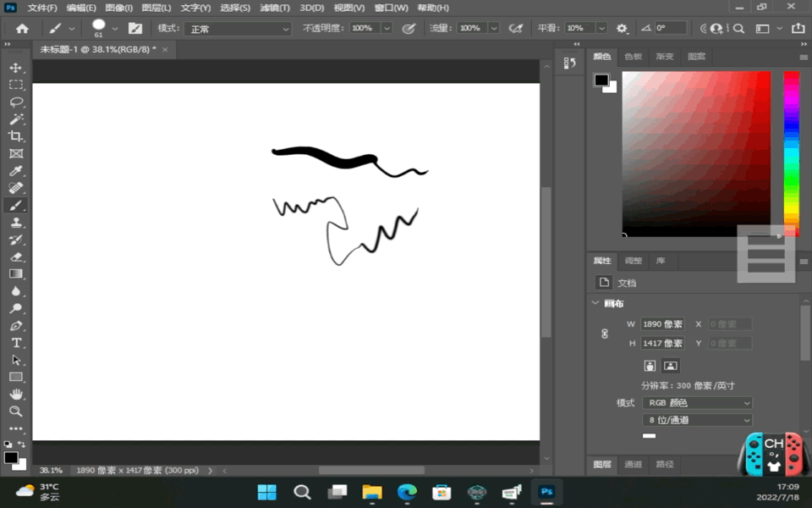This screenshot has width=812, height=508.
Task: Toggle the brush settings panel button
Action: pyautogui.click(x=135, y=29)
